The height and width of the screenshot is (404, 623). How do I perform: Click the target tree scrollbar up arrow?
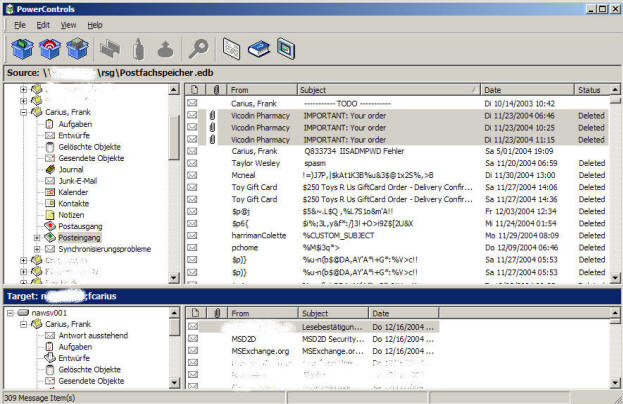(174, 313)
